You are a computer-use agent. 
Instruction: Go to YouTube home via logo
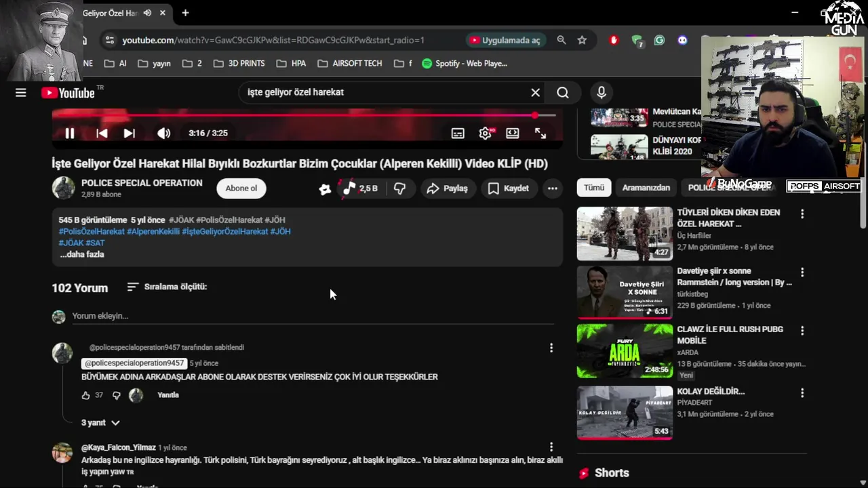(x=68, y=93)
